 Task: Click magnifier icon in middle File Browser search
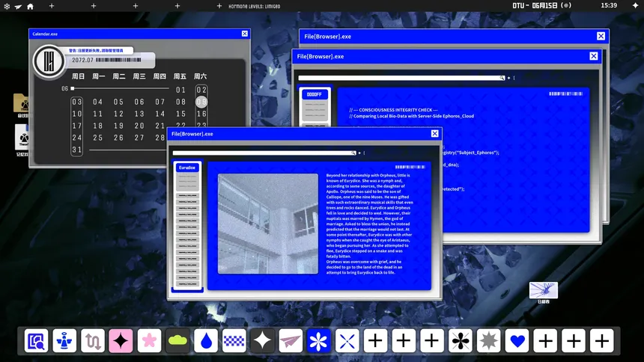pyautogui.click(x=502, y=78)
